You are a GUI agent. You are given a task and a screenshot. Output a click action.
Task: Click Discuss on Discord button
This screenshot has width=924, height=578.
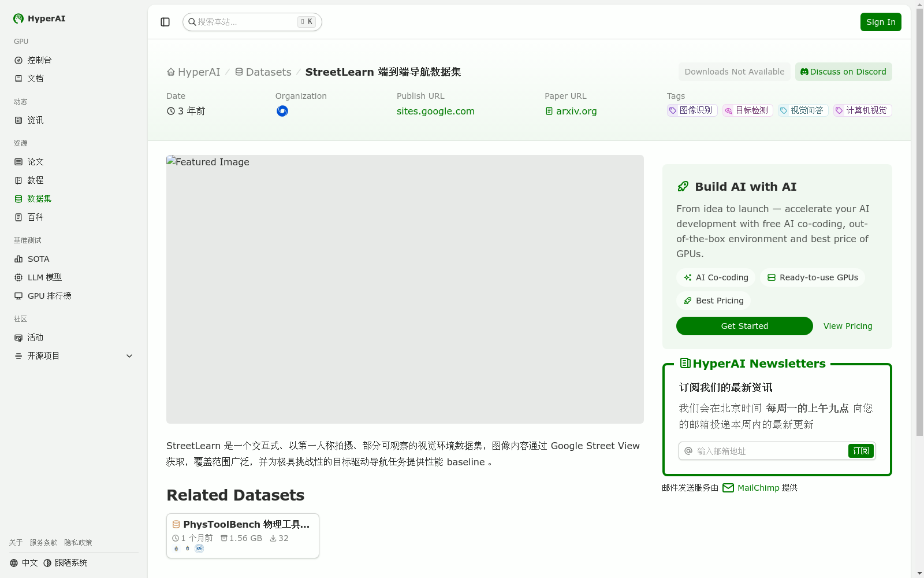[843, 72]
